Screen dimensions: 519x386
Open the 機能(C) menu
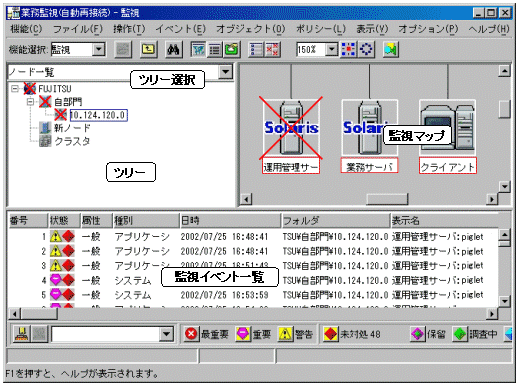coord(26,29)
